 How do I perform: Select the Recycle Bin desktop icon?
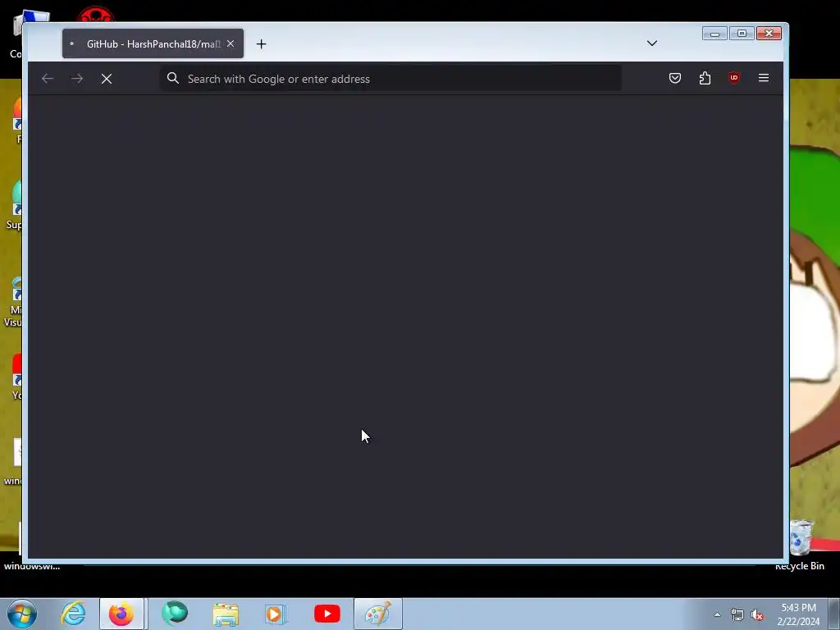point(800,545)
